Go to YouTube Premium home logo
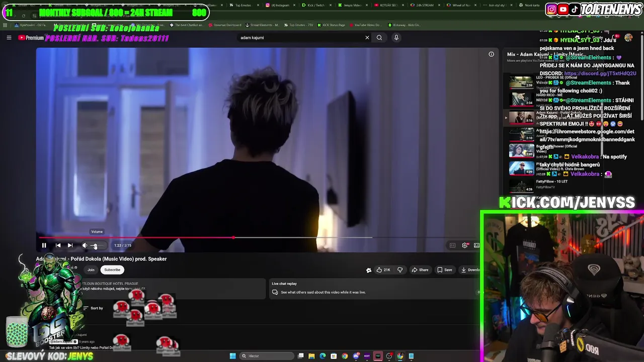Viewport: 644px width, 362px height. tap(31, 38)
